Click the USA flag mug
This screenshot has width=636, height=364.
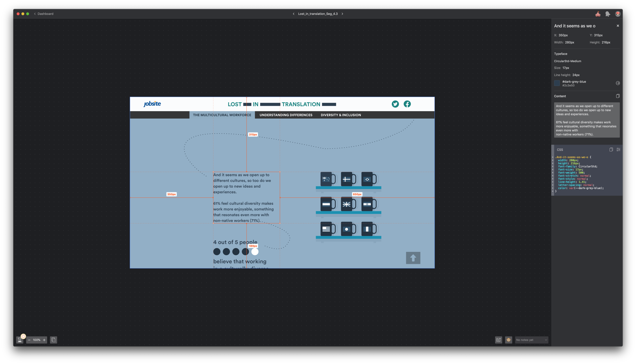(x=328, y=229)
